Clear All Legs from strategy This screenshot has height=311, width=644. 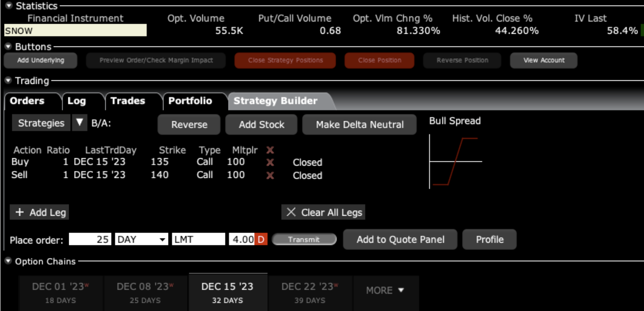[x=323, y=213]
